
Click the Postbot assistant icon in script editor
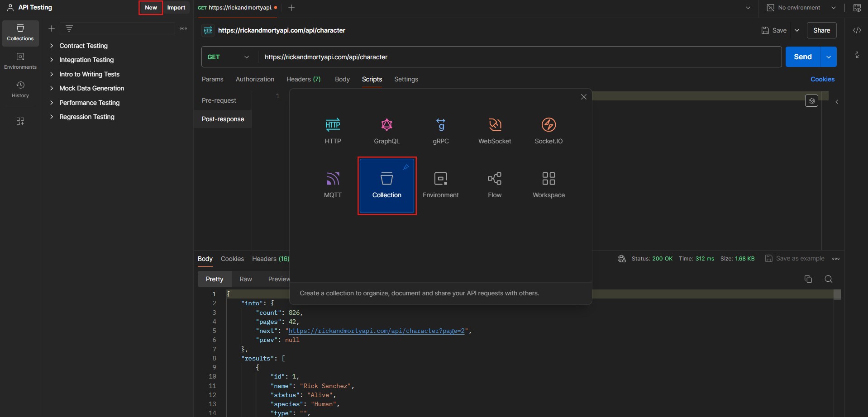point(811,101)
